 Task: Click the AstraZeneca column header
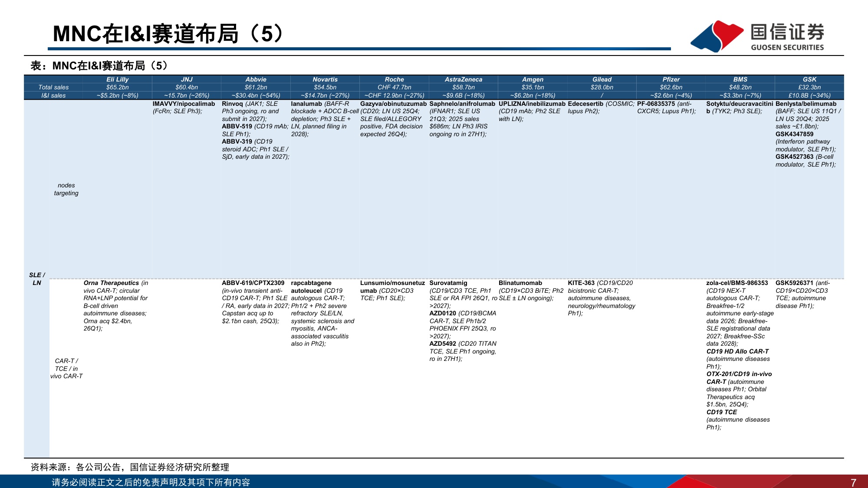coord(464,79)
